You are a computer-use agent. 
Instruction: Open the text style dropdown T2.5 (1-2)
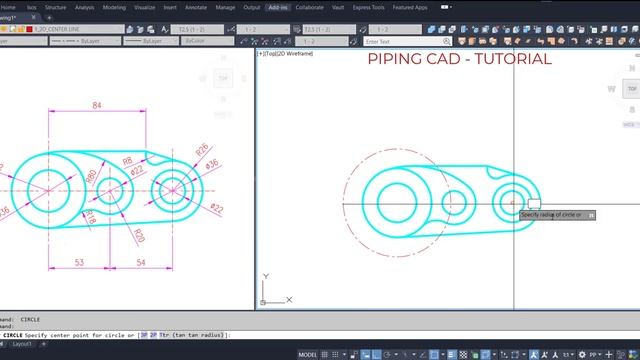(x=198, y=29)
